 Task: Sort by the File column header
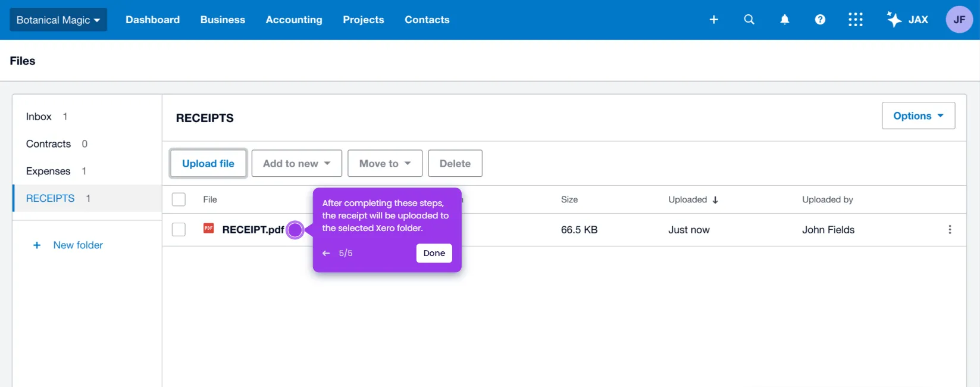tap(210, 199)
